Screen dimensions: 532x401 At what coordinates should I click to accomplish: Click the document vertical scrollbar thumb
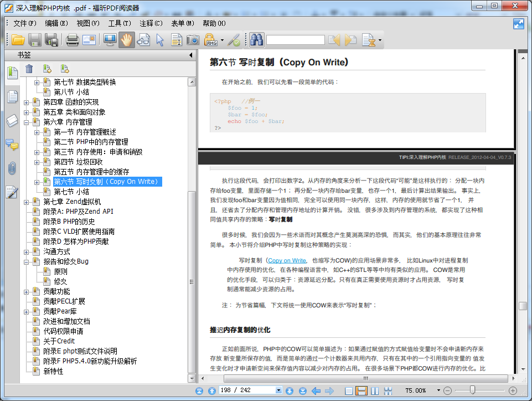pyautogui.click(x=523, y=306)
